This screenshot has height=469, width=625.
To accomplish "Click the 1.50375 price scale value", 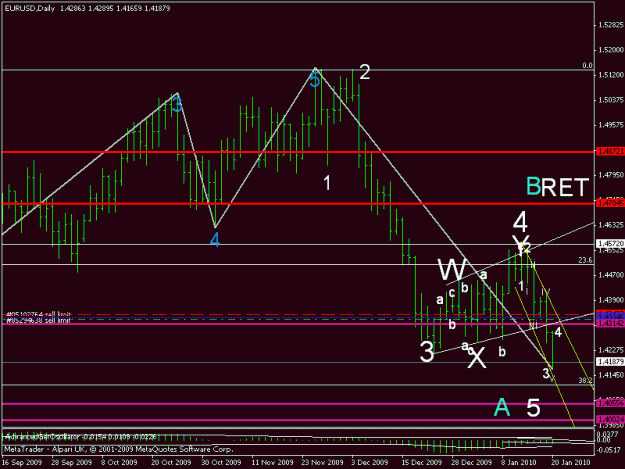I will [x=611, y=100].
